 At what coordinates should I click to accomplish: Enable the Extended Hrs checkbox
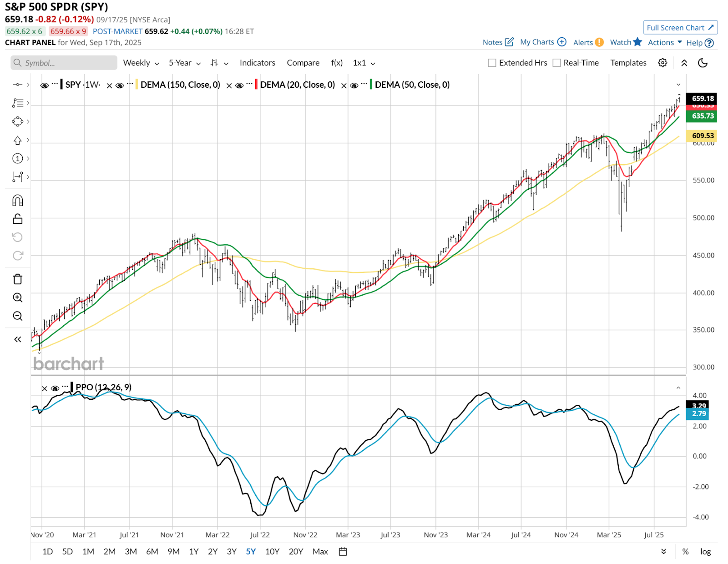tap(492, 63)
